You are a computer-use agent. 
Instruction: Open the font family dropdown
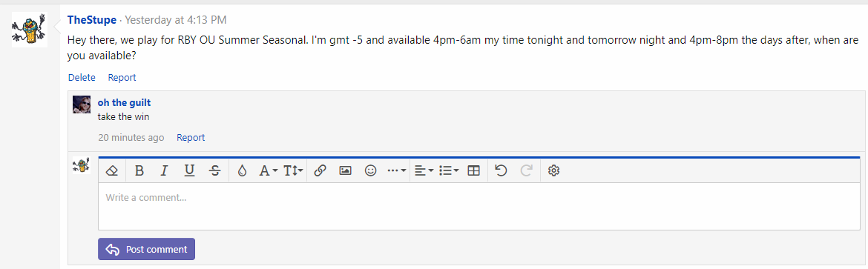click(269, 171)
